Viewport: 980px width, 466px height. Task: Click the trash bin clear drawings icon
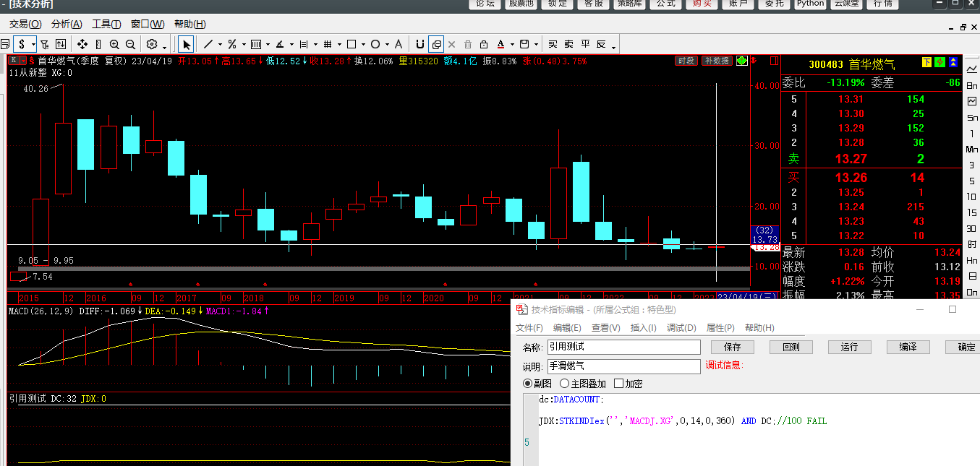click(x=468, y=44)
